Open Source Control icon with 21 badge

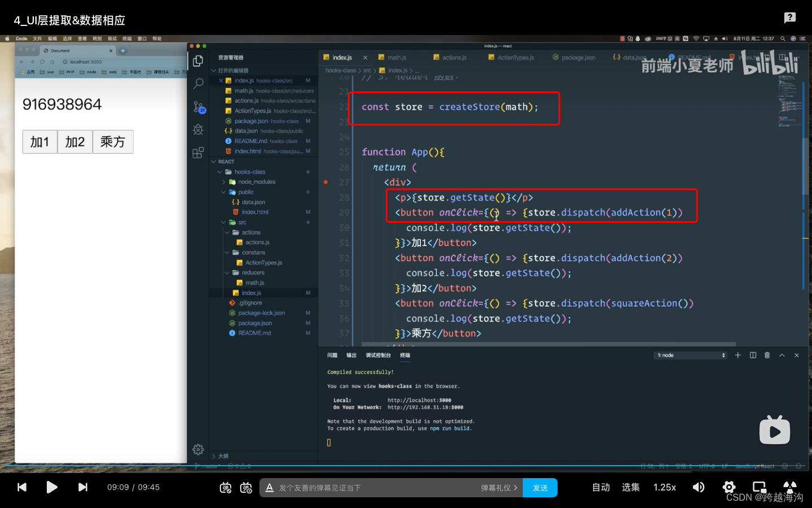[198, 107]
